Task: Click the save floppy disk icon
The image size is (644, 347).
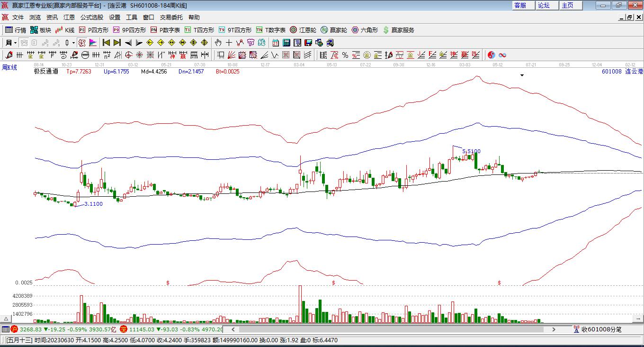Action: (x=308, y=43)
